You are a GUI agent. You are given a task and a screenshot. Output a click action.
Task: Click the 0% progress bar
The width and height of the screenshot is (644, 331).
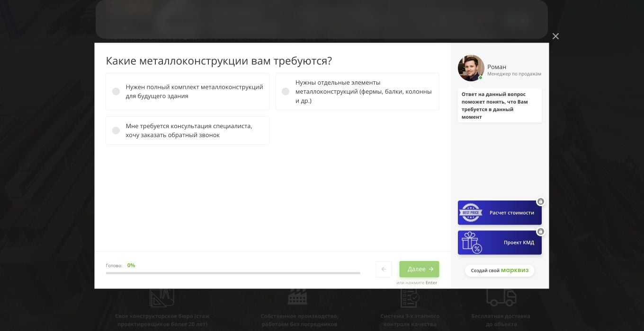pos(233,273)
